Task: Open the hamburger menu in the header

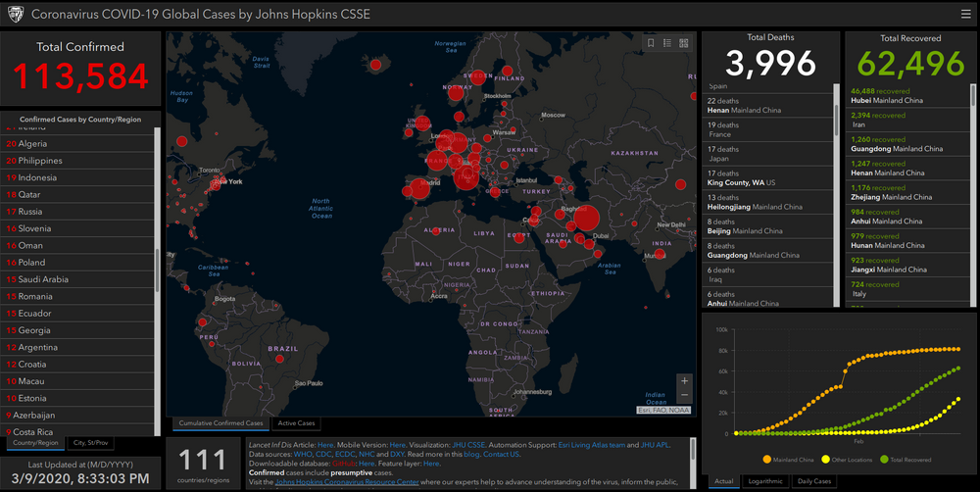Action: 965,14
